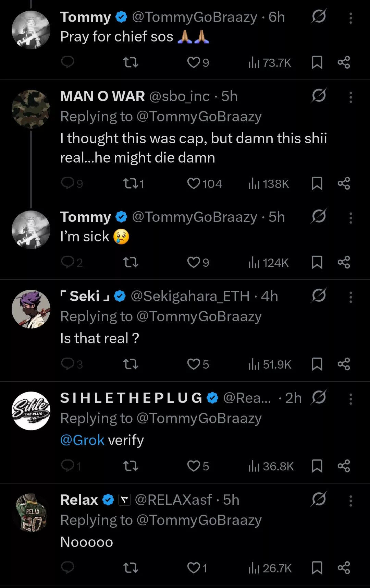The width and height of the screenshot is (370, 588).
Task: Open the @Grok mention link
Action: (82, 440)
